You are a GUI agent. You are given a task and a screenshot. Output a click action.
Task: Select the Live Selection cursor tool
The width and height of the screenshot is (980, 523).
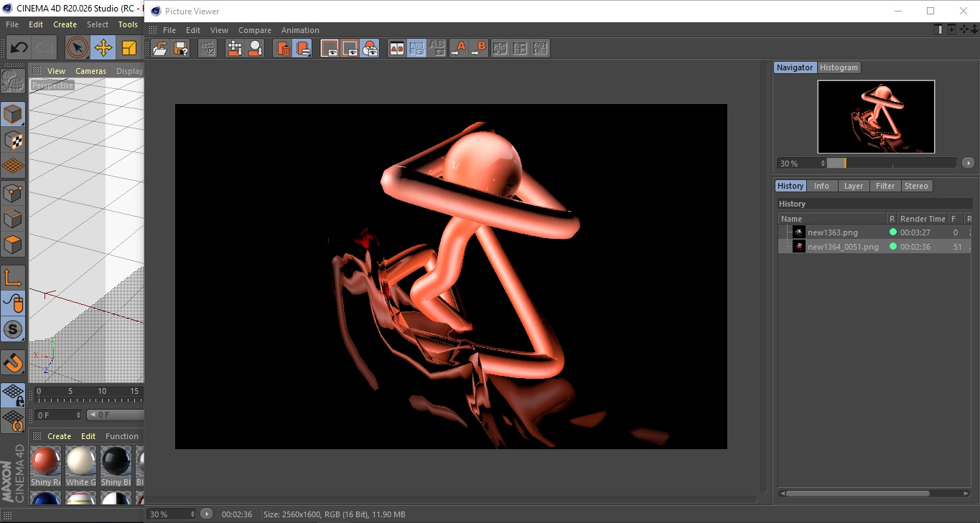click(x=77, y=48)
